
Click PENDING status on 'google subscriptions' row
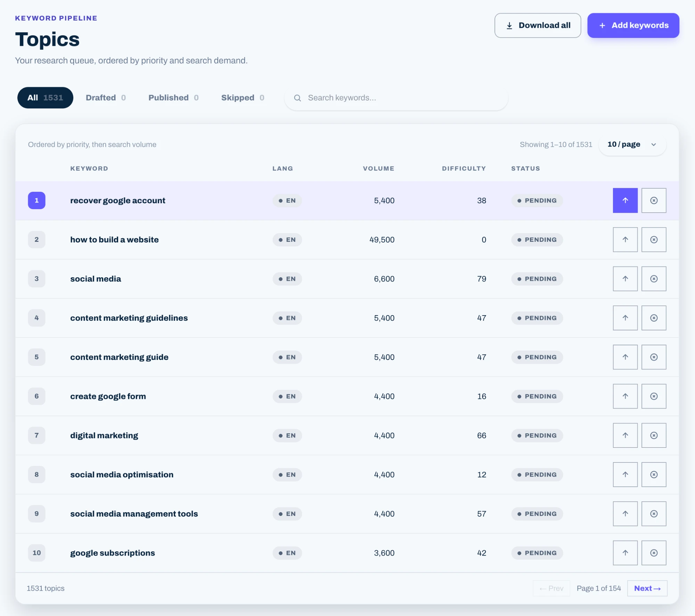pos(537,553)
